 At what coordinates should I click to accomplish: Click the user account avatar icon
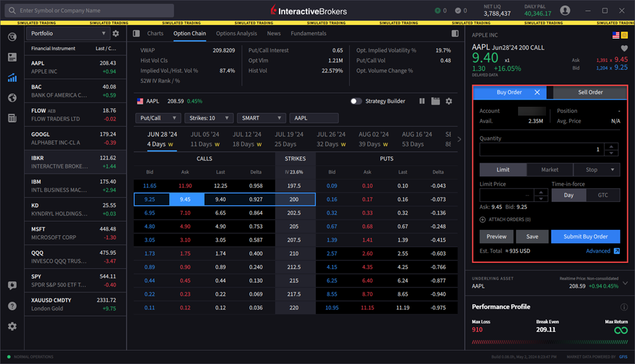565,11
